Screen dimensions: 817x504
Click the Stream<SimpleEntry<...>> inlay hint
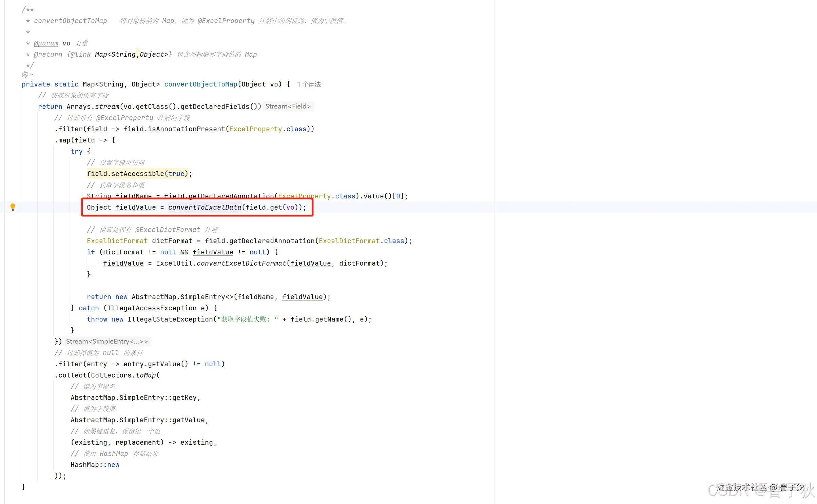tap(107, 341)
